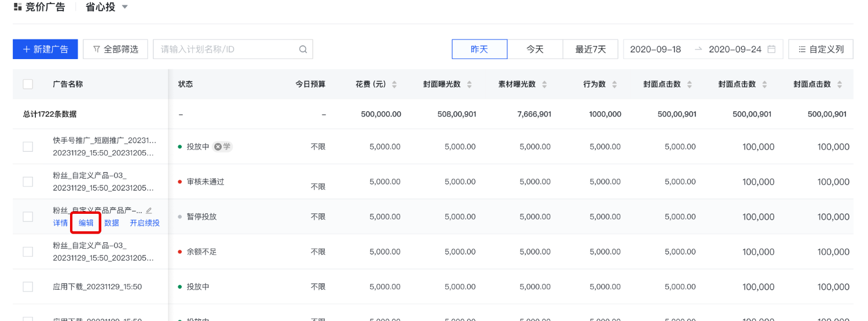Open the calendar icon in date range
This screenshot has width=868, height=321.
(x=771, y=49)
